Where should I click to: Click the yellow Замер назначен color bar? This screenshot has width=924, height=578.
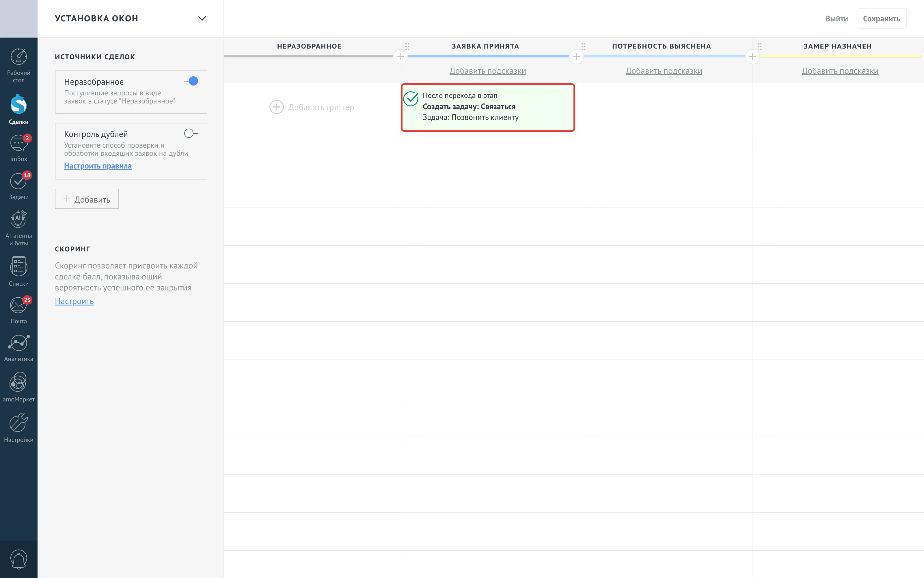[x=840, y=56]
